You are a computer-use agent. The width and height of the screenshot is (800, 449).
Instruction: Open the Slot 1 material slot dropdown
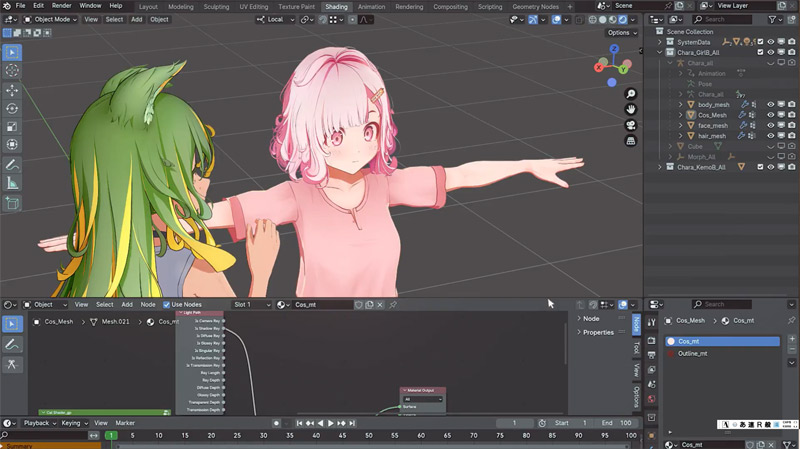click(x=252, y=305)
